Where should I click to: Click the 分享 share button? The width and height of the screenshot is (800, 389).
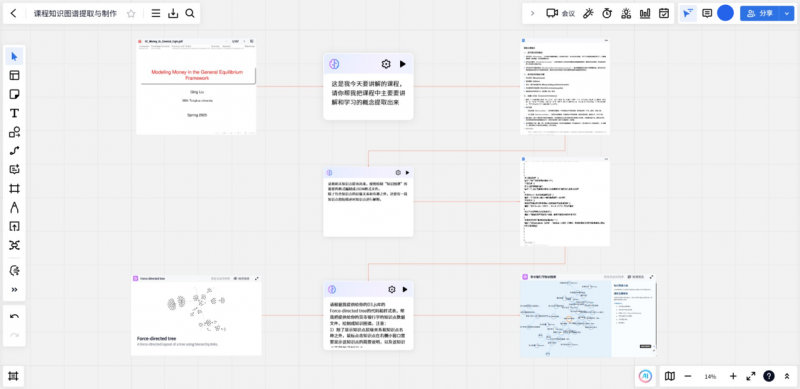point(760,13)
